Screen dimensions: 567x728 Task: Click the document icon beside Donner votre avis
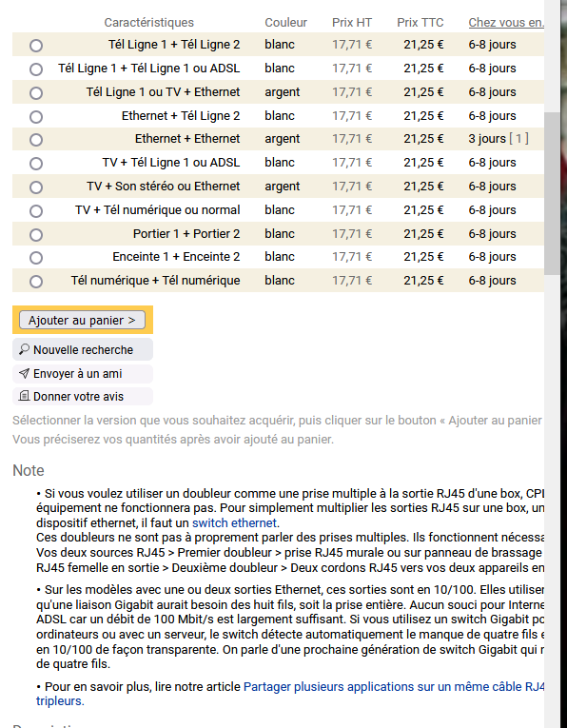[x=24, y=396]
